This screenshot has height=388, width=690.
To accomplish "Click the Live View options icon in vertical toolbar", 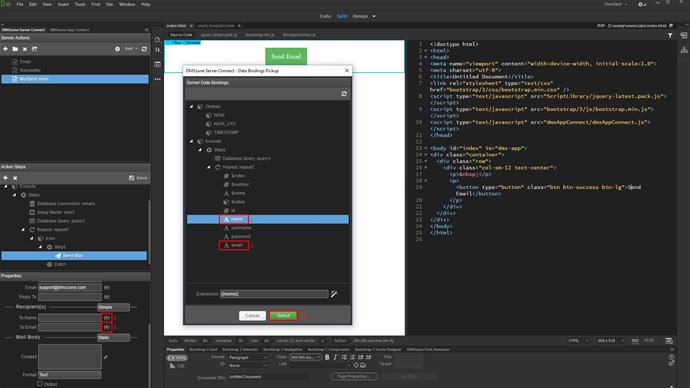I will (158, 64).
